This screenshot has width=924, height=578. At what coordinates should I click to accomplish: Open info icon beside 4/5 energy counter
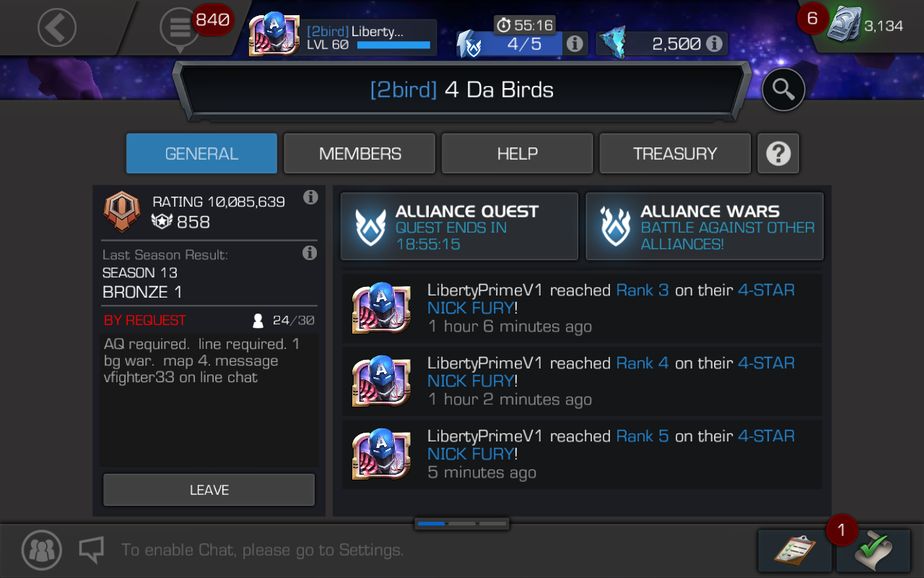pos(575,44)
